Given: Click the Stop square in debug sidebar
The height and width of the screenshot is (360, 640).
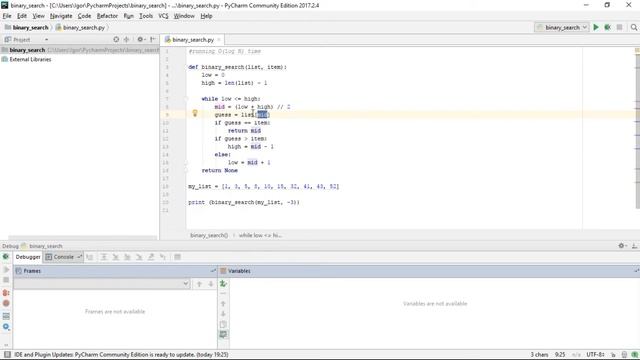Looking at the screenshot, I should pyautogui.click(x=6, y=280).
